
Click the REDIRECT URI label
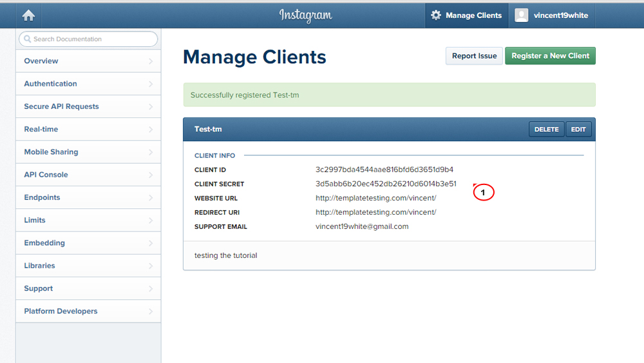pos(217,213)
